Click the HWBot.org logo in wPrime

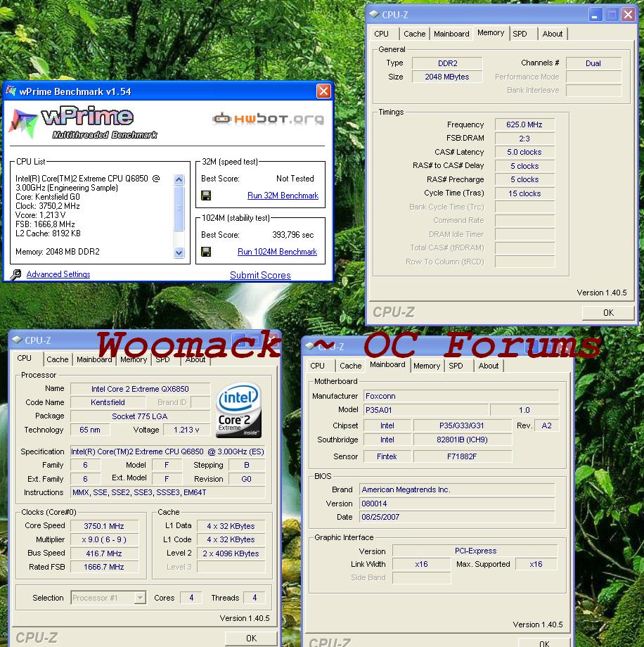coord(269,119)
